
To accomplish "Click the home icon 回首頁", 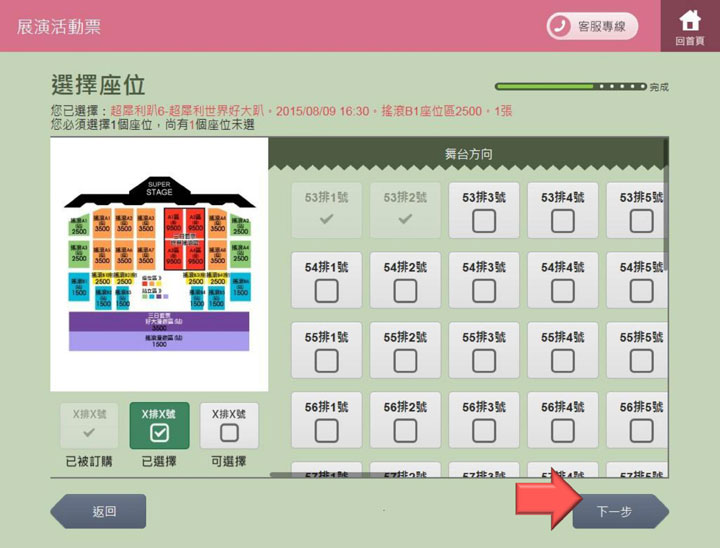I will coord(690,26).
